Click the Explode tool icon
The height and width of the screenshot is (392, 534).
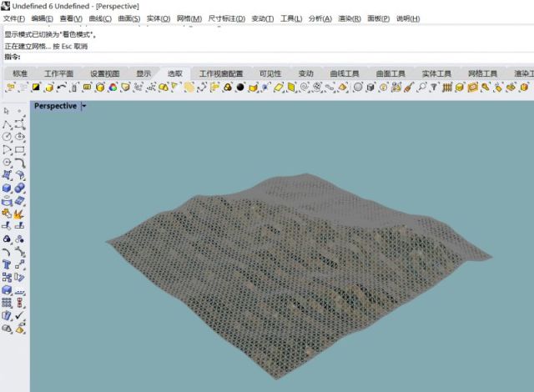click(20, 214)
